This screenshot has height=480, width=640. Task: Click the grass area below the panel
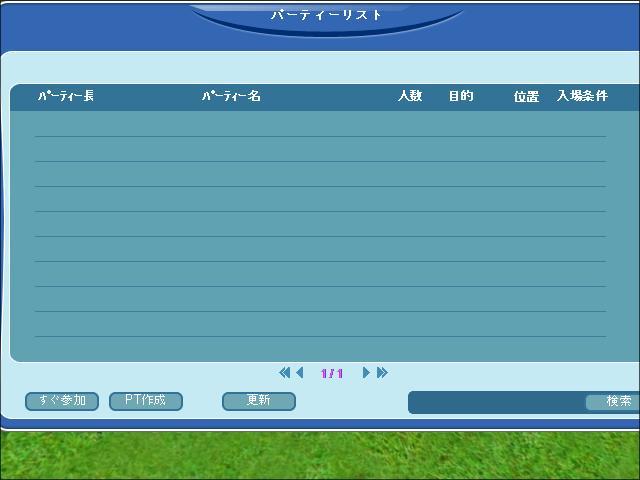[320, 456]
